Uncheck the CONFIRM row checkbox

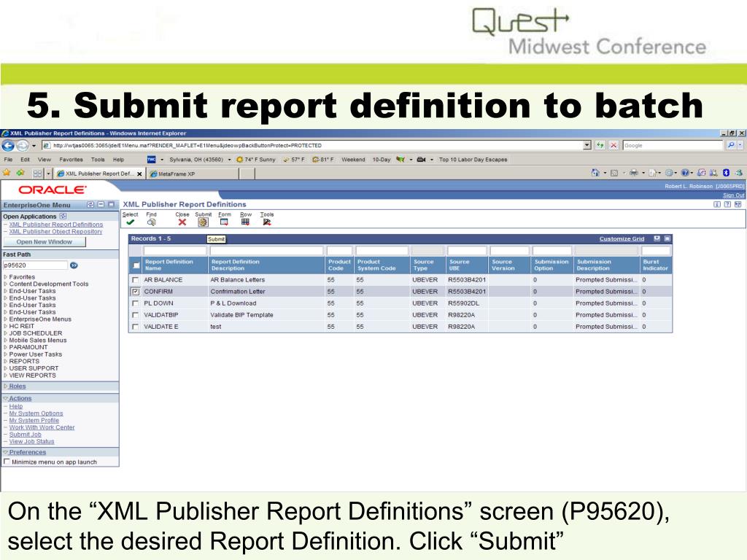point(136,292)
